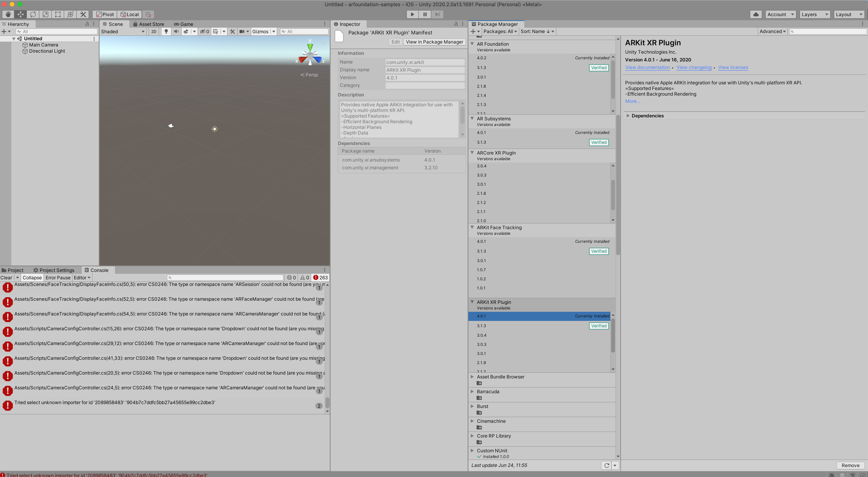Image resolution: width=868 pixels, height=477 pixels.
Task: Select the Scale tool
Action: [45, 14]
